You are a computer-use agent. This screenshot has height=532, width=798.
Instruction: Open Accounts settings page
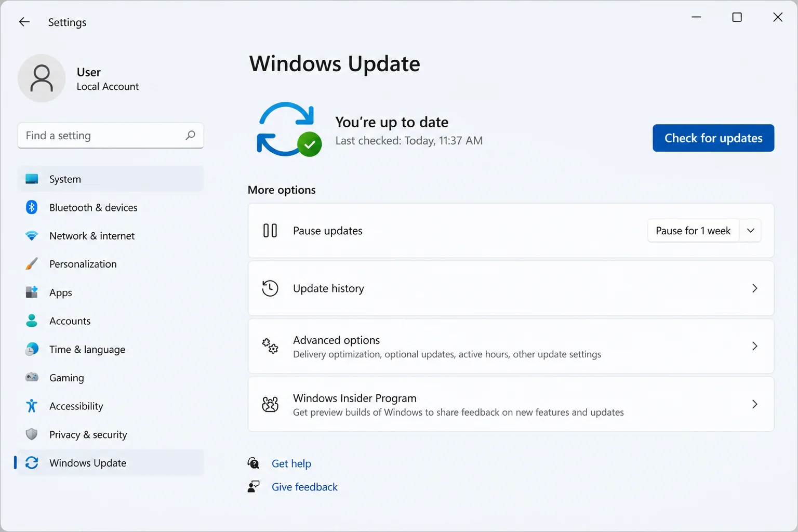pos(111,321)
